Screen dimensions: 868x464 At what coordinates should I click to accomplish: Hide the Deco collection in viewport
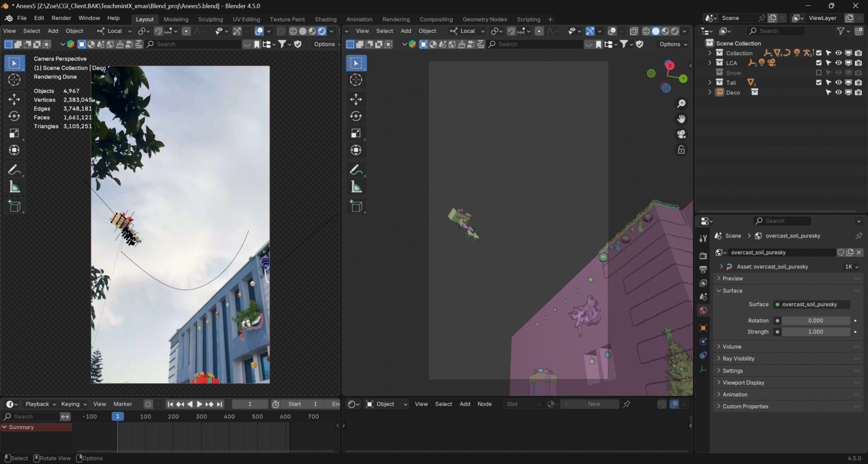coord(839,93)
